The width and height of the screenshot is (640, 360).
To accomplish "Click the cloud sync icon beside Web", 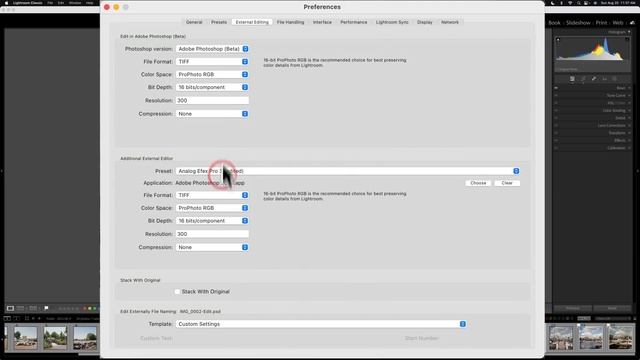I will (632, 23).
